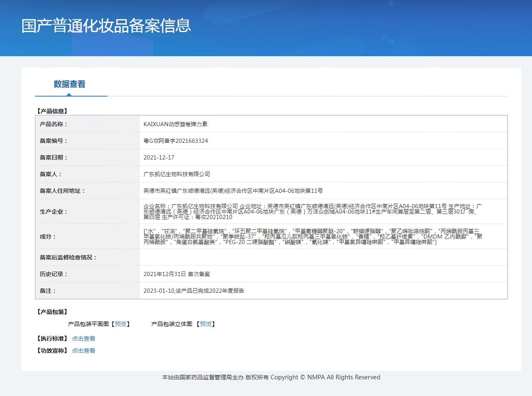Screen dimensions: 532x396
Task: Click the page title 国产普通化妆品备案信息
Action: tap(106, 26)
